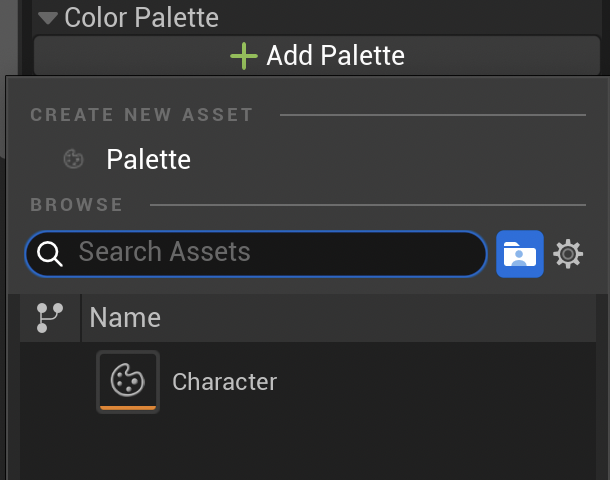This screenshot has height=480, width=610.
Task: Choose the Character asset by its name
Action: pyautogui.click(x=224, y=381)
